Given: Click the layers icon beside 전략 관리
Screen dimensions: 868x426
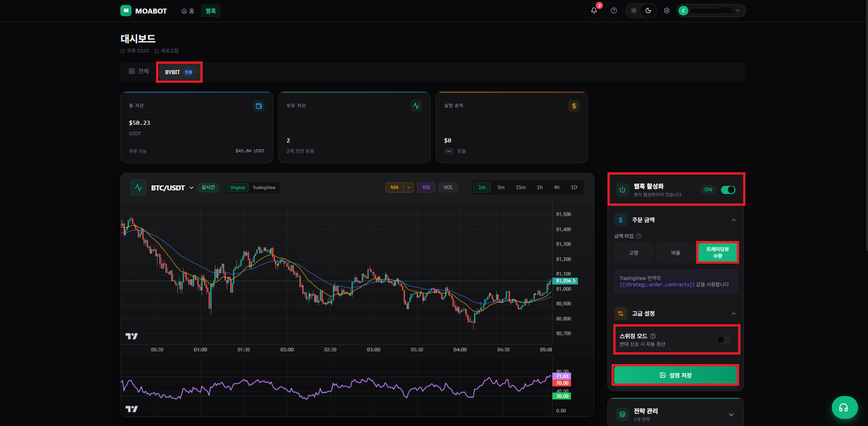Looking at the screenshot, I should point(623,414).
